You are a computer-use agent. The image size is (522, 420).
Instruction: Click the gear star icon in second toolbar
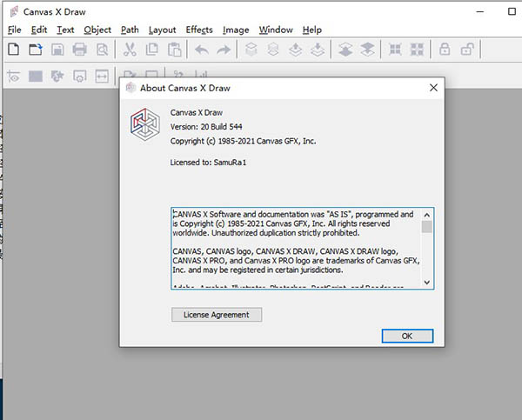(x=57, y=77)
